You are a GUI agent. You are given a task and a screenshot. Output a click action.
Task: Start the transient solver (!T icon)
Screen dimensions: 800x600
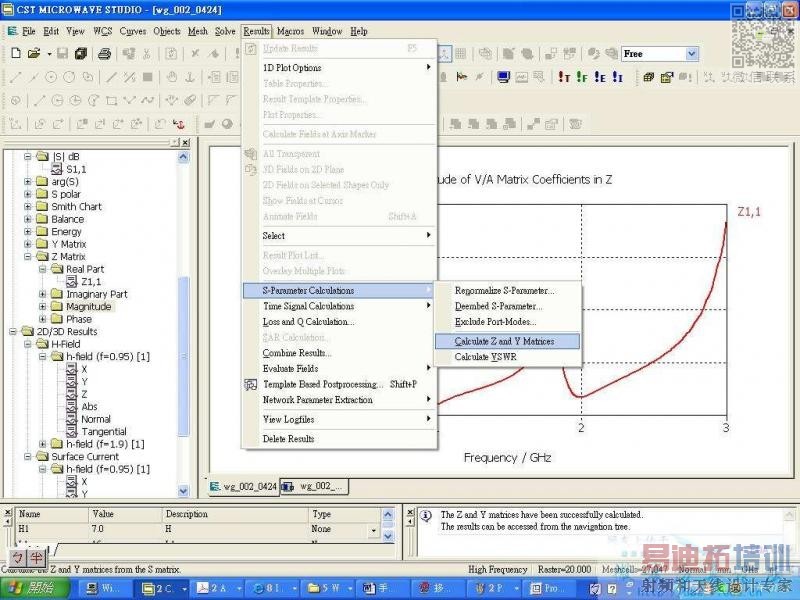(564, 77)
